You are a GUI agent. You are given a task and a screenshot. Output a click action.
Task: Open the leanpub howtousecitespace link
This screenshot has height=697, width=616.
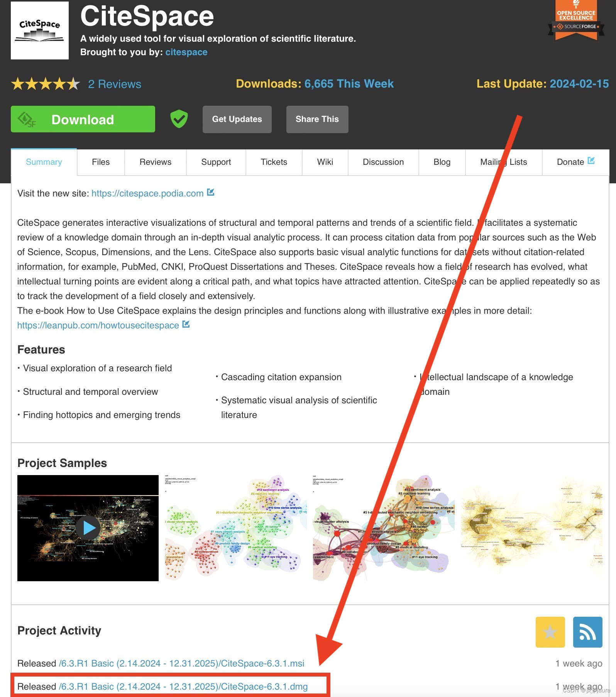(98, 325)
